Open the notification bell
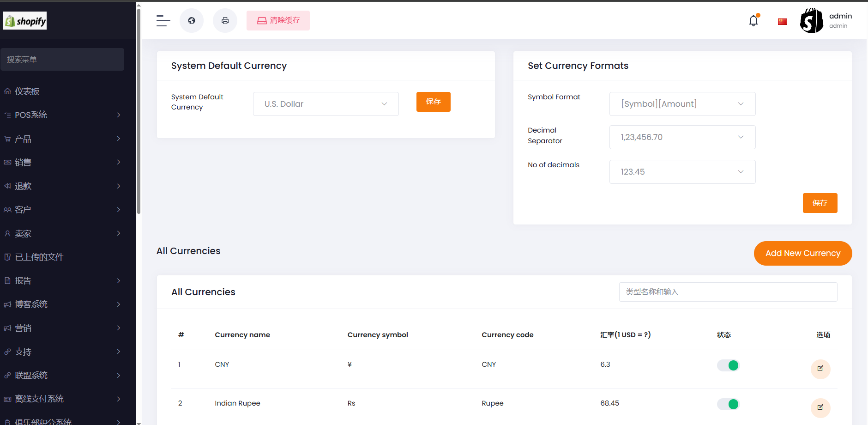868x425 pixels. [753, 21]
